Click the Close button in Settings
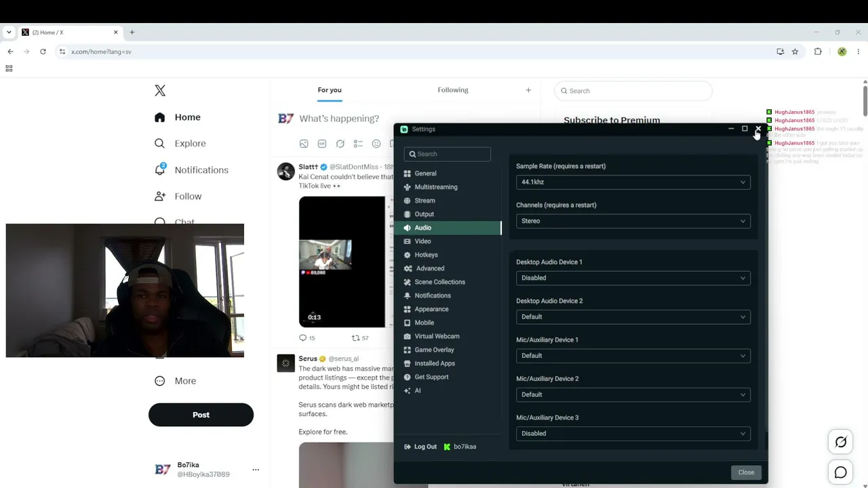Screen dimensions: 868x488 pos(746,472)
